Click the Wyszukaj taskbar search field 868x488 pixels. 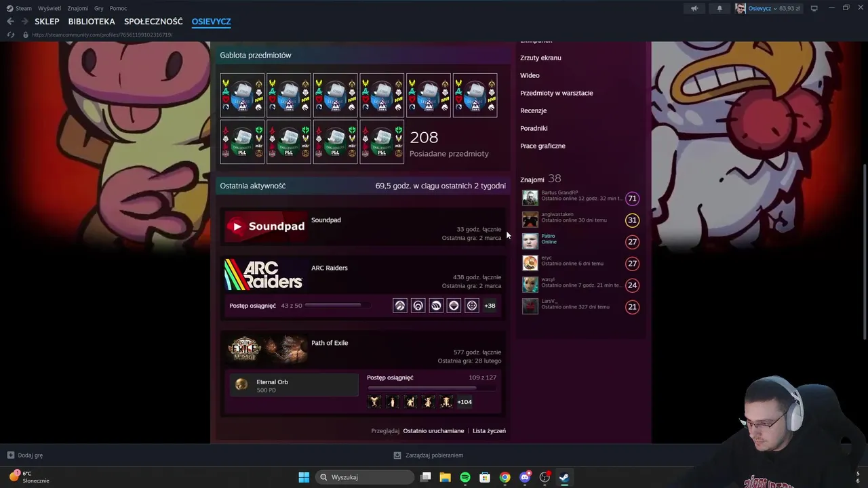click(365, 477)
